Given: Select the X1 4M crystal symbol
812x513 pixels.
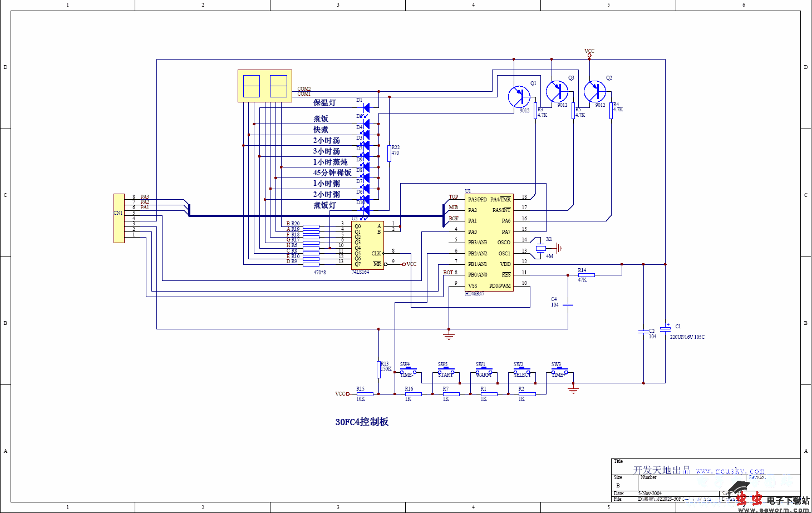Looking at the screenshot, I should [x=540, y=248].
